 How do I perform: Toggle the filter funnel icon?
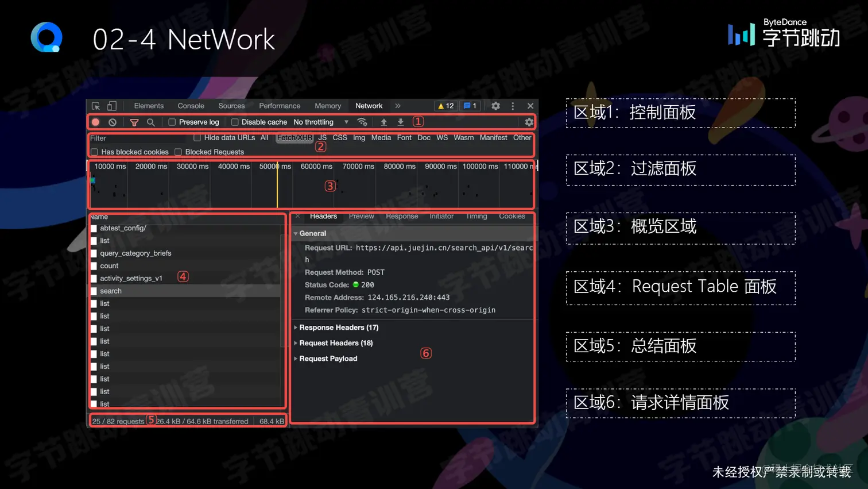click(x=134, y=122)
